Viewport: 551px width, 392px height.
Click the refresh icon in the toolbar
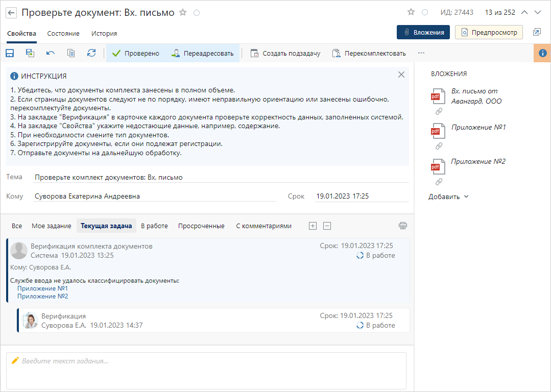click(91, 53)
